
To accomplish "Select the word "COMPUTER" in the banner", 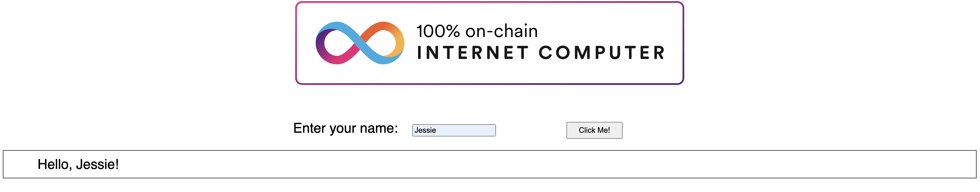I will click(601, 53).
